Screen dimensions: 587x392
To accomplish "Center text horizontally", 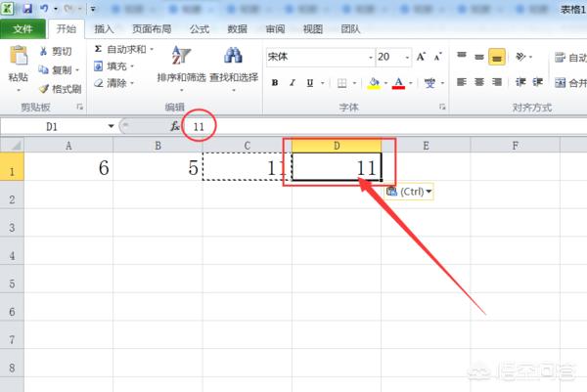I will coord(479,82).
